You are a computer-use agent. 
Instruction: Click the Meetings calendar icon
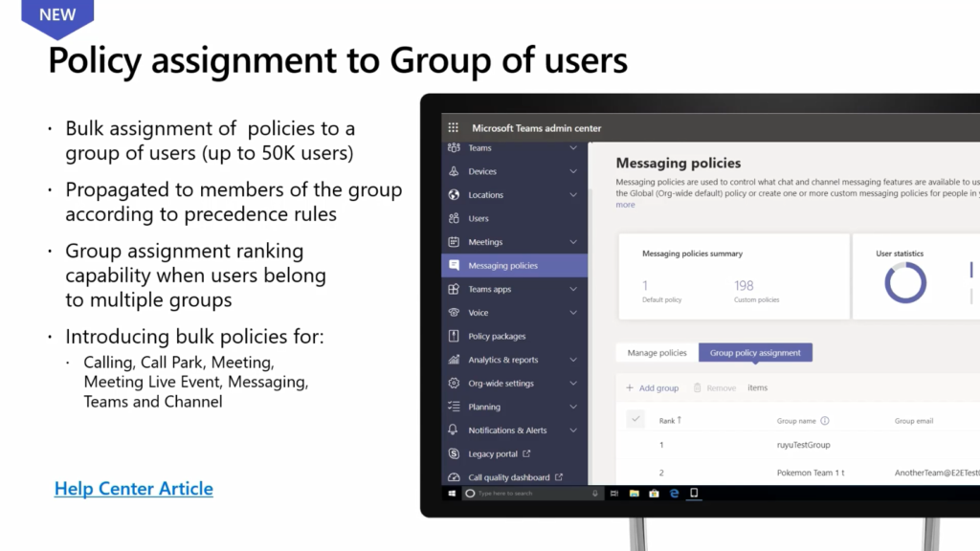tap(454, 242)
